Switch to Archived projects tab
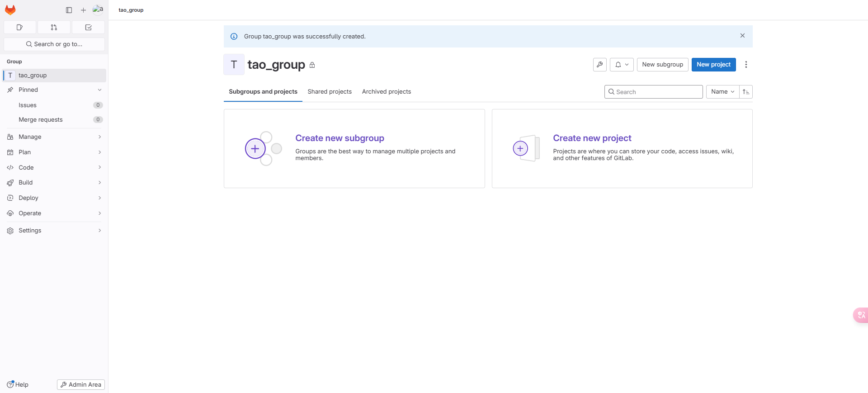Image resolution: width=868 pixels, height=393 pixels. [x=387, y=91]
